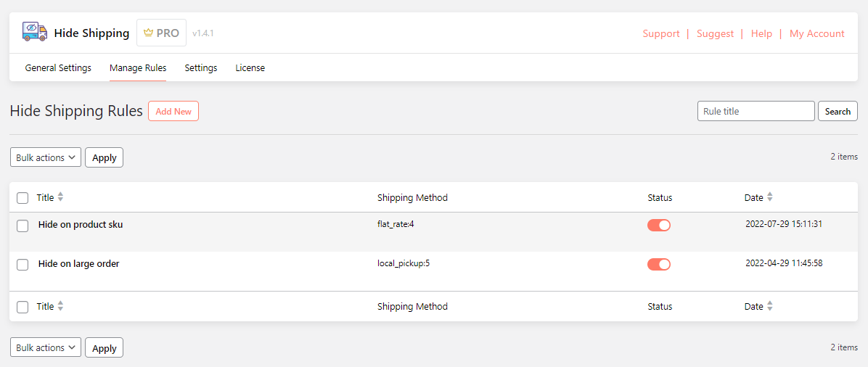Expand the bottom Bulk actions dropdown
868x367 pixels.
coord(45,347)
